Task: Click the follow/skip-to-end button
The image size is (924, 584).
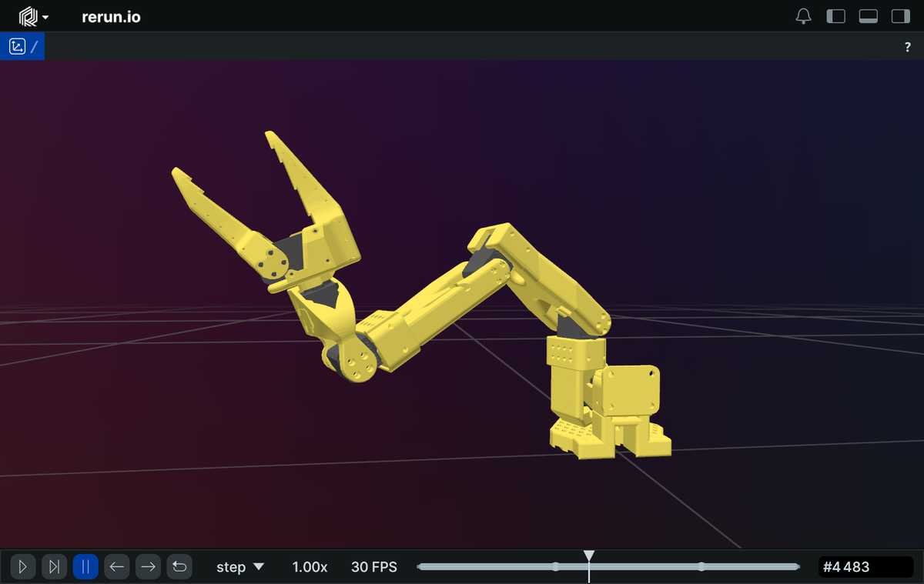Action: [54, 567]
